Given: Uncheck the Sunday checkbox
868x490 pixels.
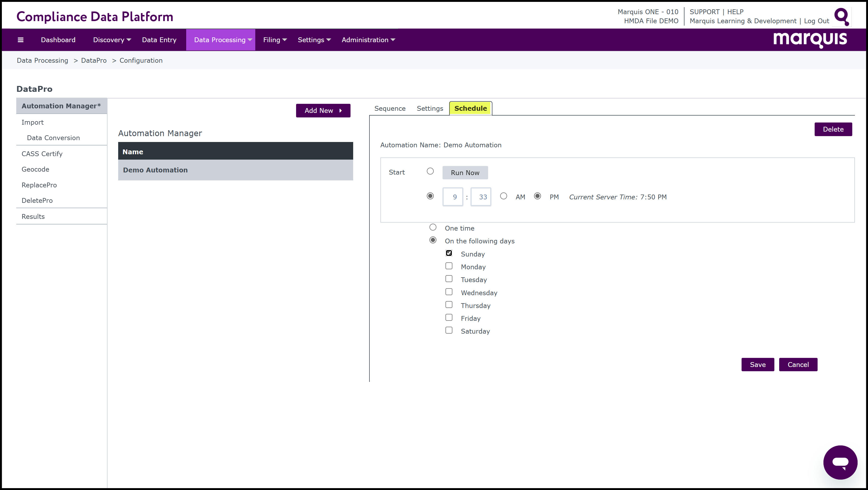Looking at the screenshot, I should [449, 253].
